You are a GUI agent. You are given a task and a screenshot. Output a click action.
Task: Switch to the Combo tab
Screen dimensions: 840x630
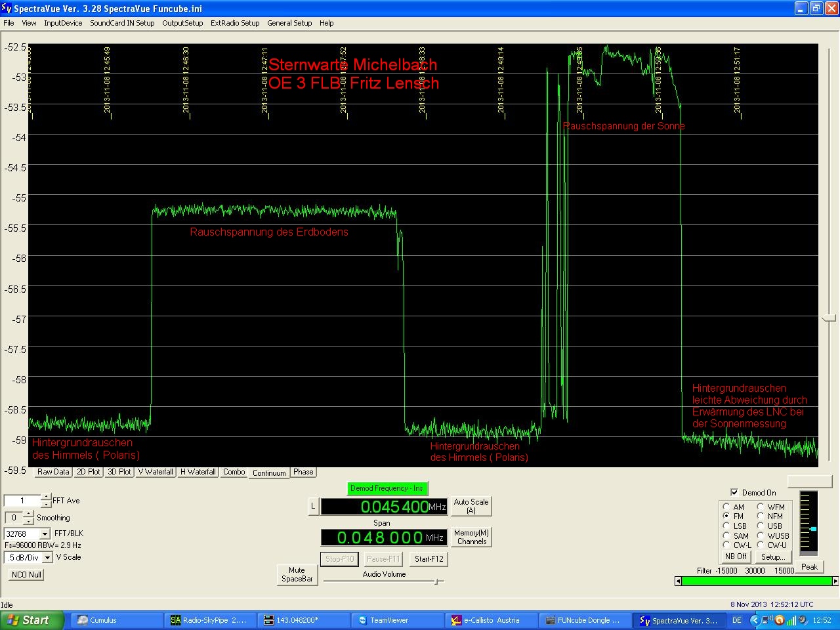coord(234,472)
